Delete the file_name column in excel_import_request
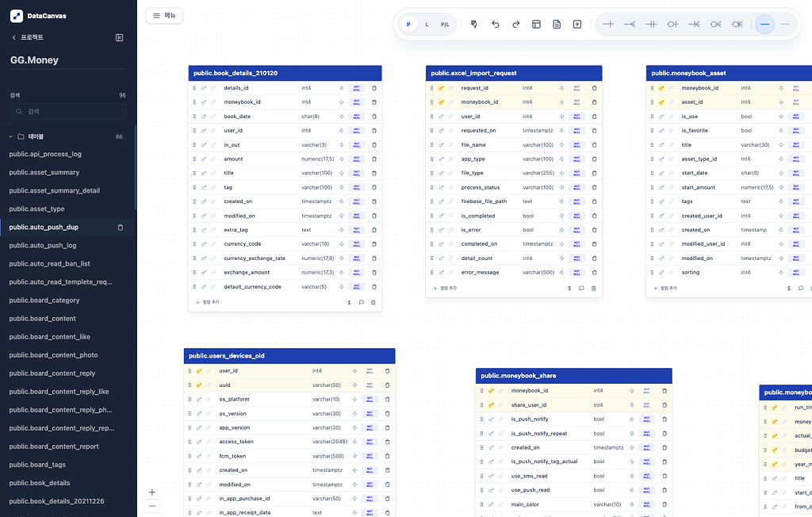The width and height of the screenshot is (812, 517). click(x=594, y=145)
